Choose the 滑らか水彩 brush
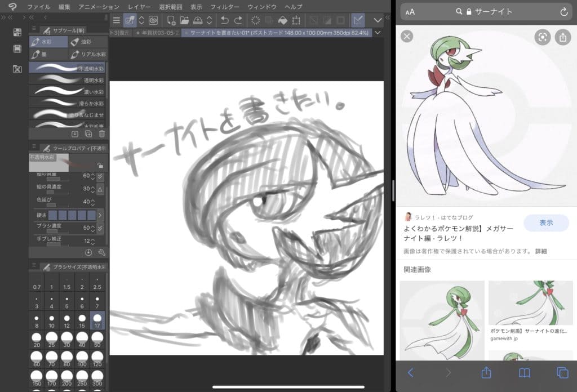 (x=68, y=103)
